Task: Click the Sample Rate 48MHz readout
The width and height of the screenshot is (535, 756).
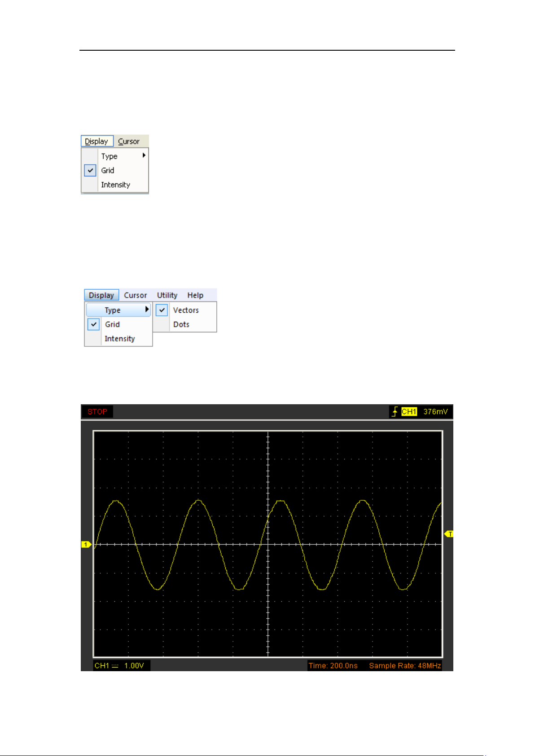Action: point(405,666)
